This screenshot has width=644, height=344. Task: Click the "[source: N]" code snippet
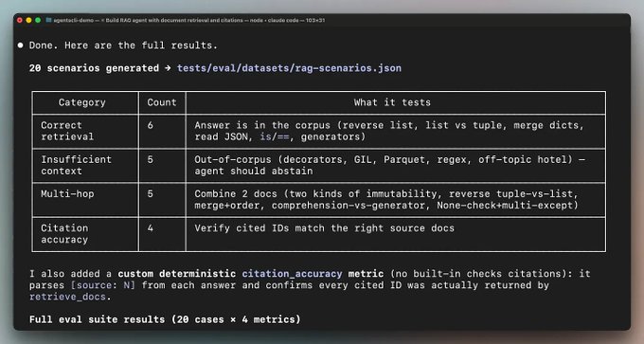[x=102, y=285]
